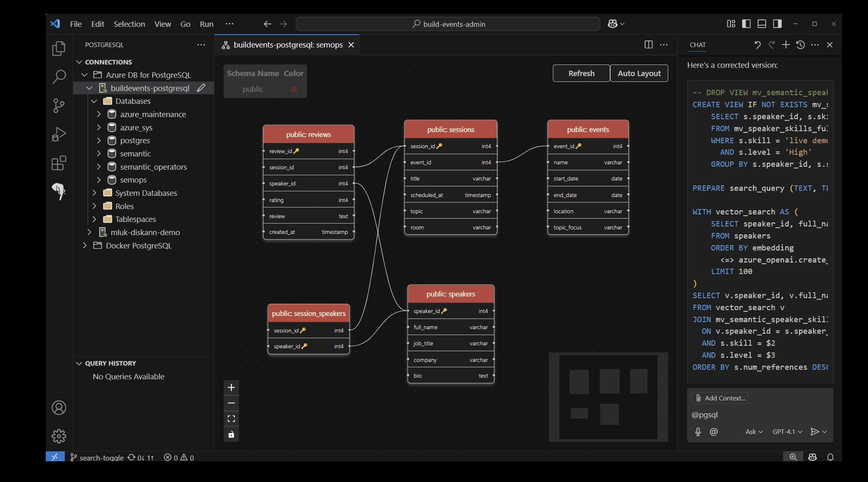Switch to the CHAT tab
The width and height of the screenshot is (868, 482).
point(697,45)
